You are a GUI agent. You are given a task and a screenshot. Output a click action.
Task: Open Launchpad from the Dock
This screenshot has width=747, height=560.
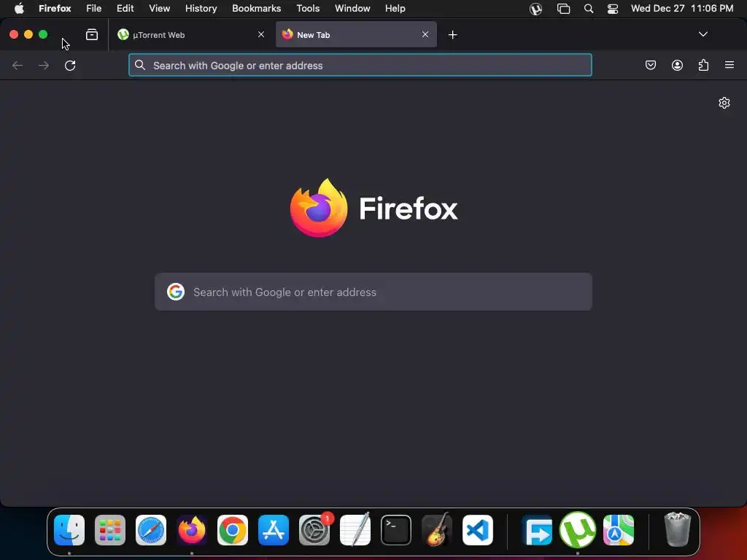110,530
